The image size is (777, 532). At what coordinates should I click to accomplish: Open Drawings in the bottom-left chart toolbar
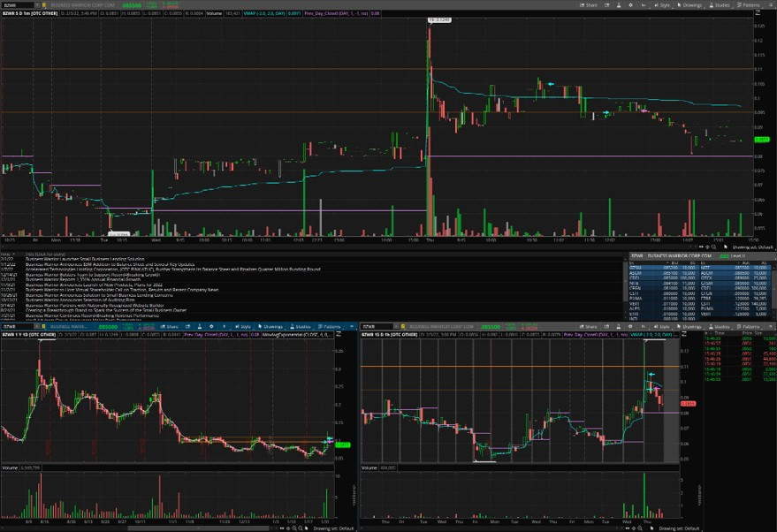coord(270,327)
